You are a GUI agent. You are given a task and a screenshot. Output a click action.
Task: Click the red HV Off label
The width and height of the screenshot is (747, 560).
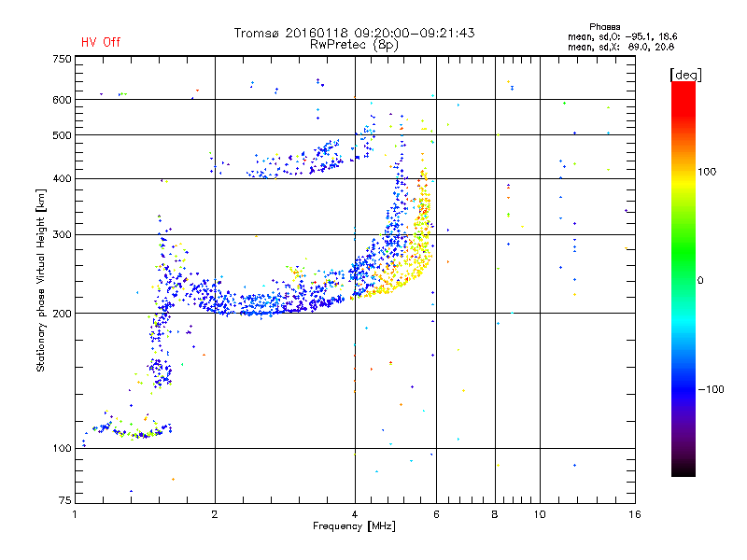(101, 42)
